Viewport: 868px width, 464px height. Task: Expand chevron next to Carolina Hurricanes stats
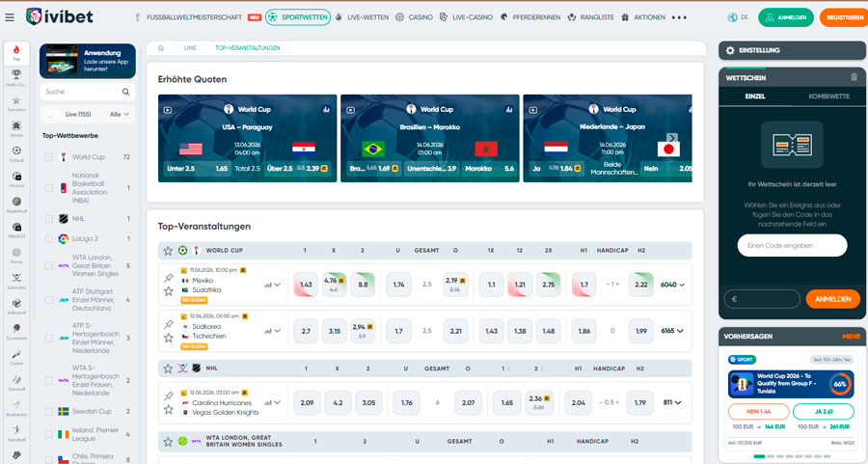tap(278, 402)
